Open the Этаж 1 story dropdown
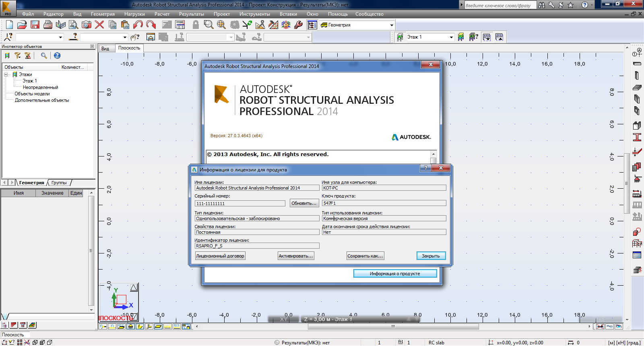Screen dimensions: 644x346 tap(451, 37)
